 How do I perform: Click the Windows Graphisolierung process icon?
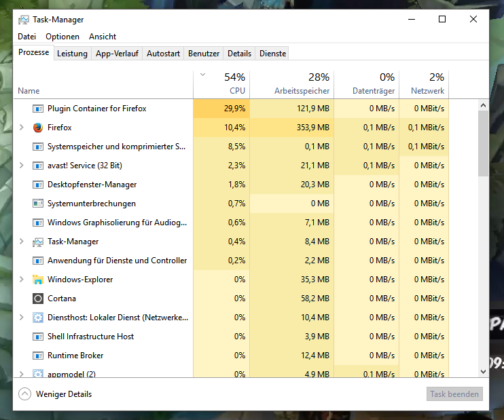point(38,223)
